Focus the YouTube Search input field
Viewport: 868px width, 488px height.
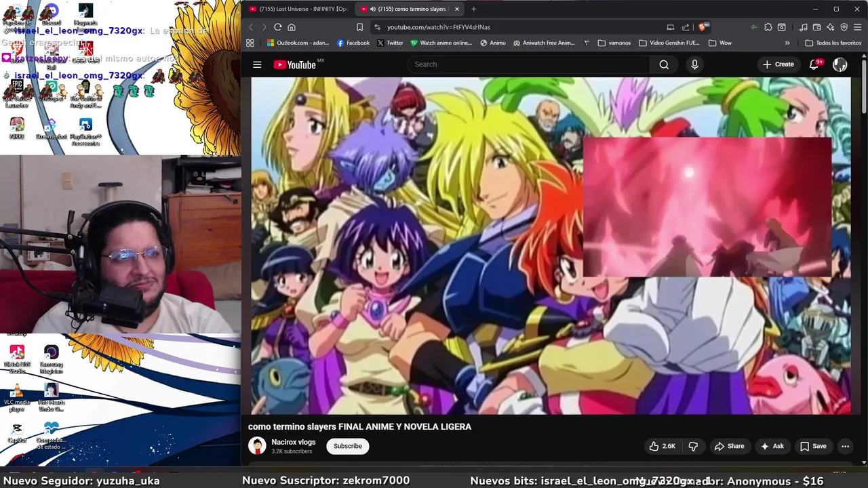(x=529, y=64)
